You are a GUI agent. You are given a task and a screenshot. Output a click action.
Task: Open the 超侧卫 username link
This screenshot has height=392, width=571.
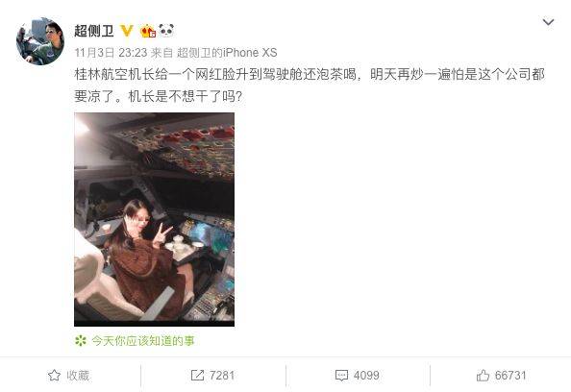[x=94, y=31]
